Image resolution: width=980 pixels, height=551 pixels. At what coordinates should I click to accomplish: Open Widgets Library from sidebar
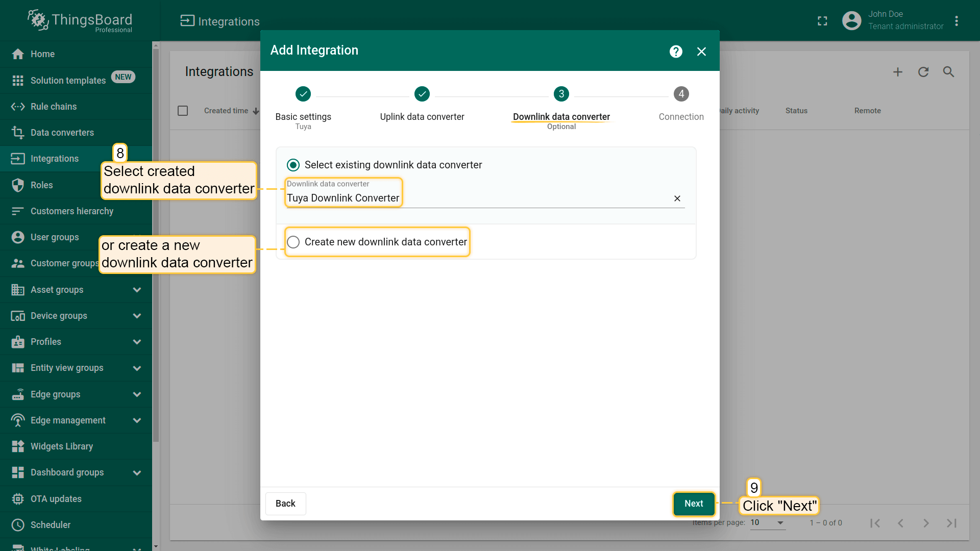pos(61,446)
